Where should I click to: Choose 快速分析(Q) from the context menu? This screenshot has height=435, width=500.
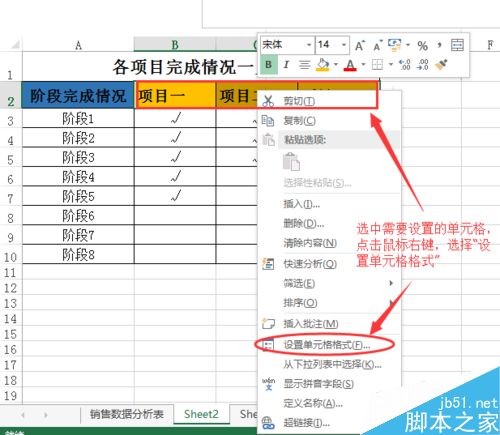tap(330, 264)
